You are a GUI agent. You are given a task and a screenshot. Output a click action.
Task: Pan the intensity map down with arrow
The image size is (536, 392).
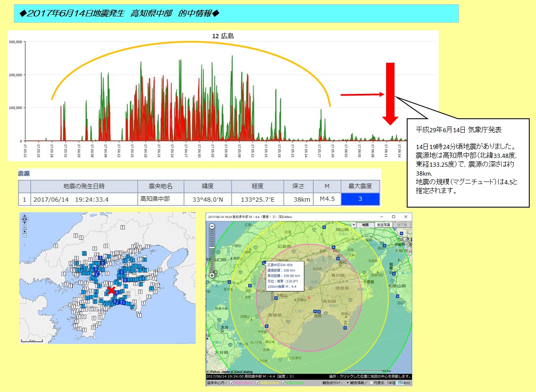pos(24,223)
